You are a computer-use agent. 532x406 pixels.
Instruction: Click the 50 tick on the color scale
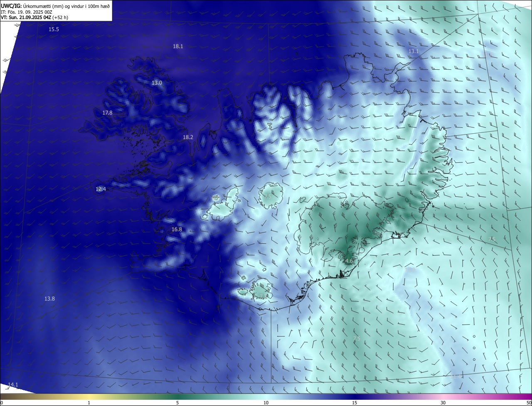pos(529,403)
